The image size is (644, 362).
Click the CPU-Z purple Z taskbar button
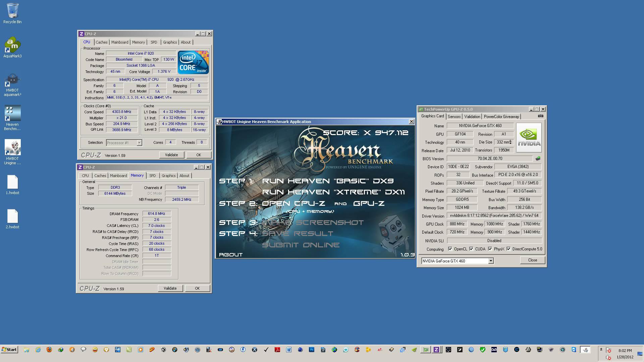pyautogui.click(x=436, y=350)
